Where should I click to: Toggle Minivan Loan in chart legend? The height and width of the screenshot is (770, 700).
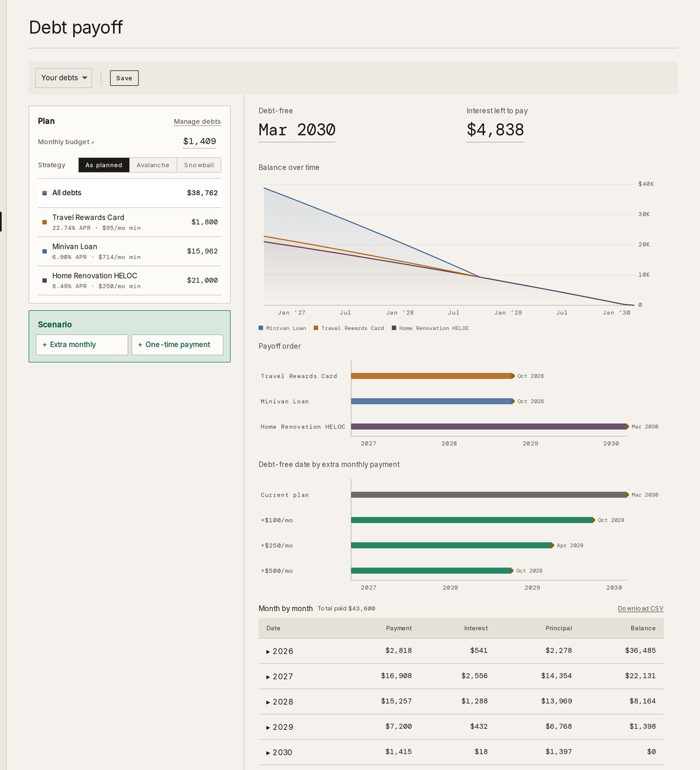[282, 328]
